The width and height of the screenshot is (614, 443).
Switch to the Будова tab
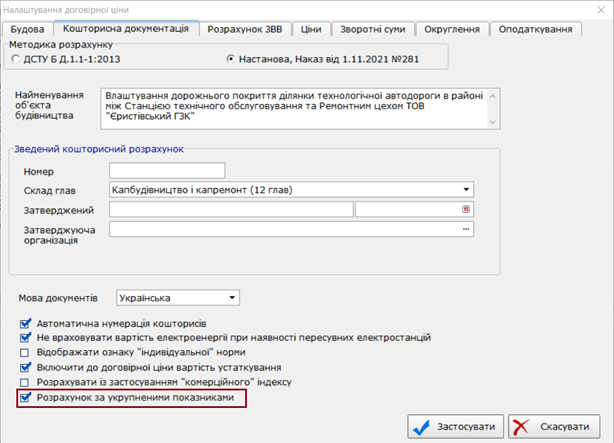27,29
